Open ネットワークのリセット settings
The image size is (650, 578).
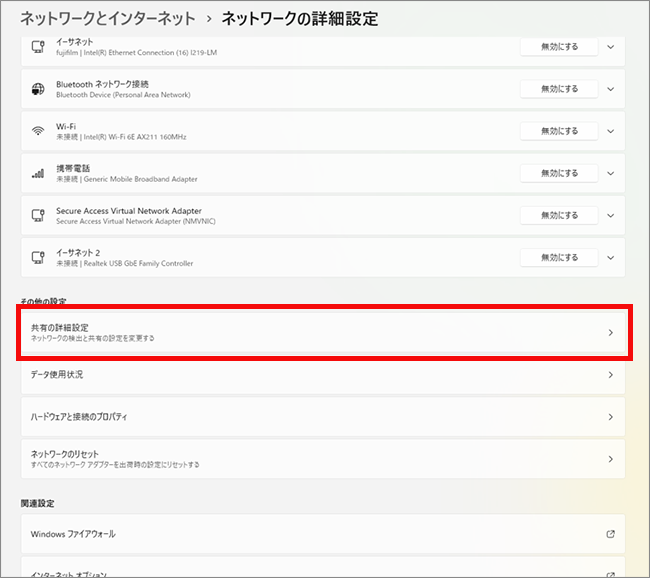[x=323, y=459]
